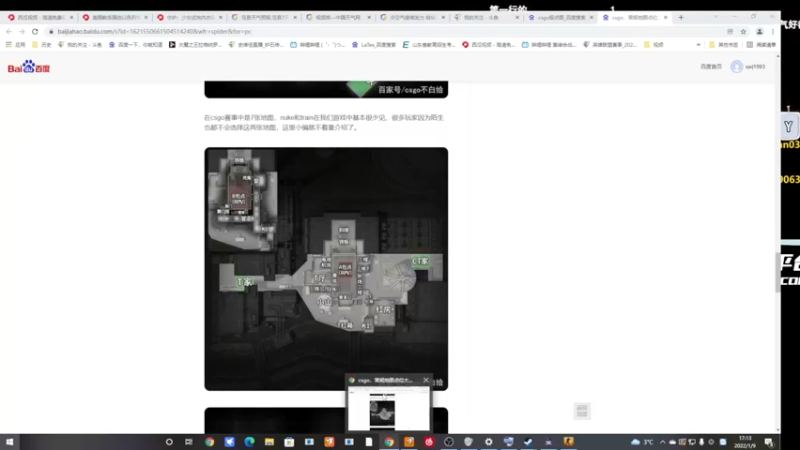
Task: Close the csgo Baidu search tab
Action: [591, 17]
